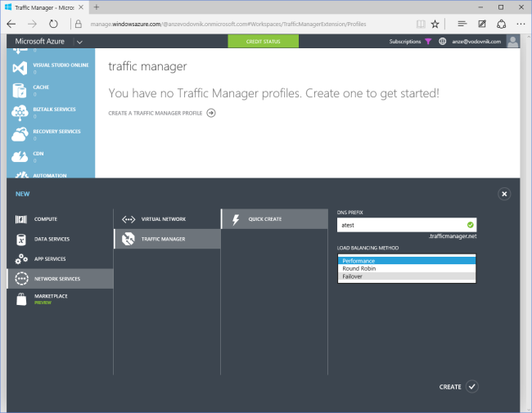Click the anze@vodovnik.com account name

(476, 42)
